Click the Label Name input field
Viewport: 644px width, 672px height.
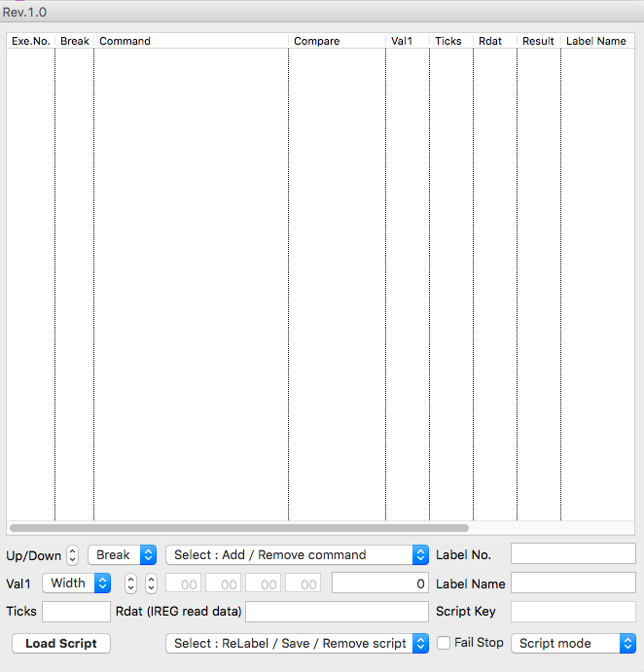pyautogui.click(x=573, y=583)
